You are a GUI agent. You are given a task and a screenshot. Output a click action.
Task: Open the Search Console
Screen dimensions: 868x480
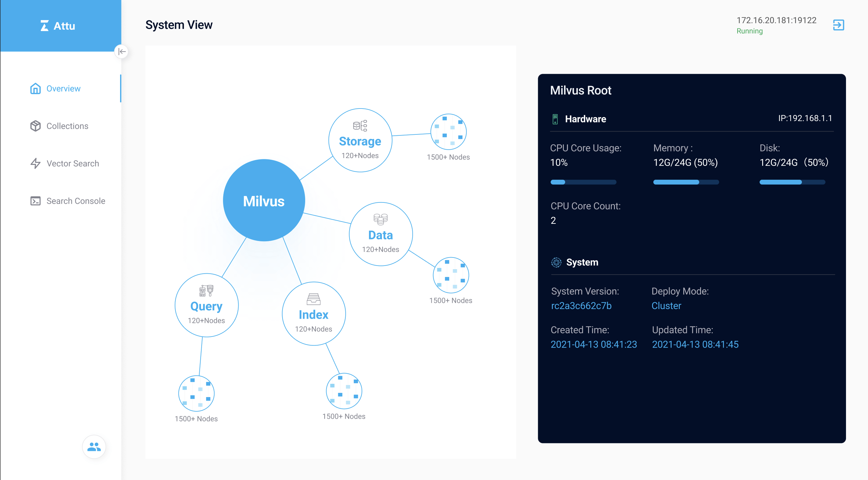[x=60, y=201]
